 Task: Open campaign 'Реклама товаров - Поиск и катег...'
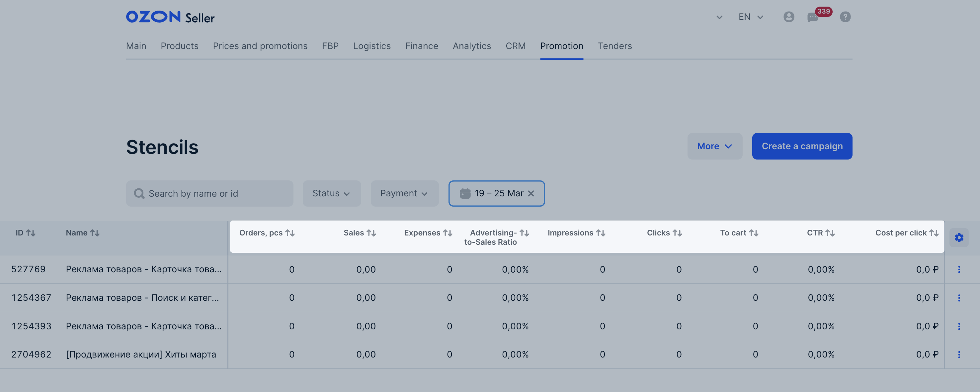142,298
